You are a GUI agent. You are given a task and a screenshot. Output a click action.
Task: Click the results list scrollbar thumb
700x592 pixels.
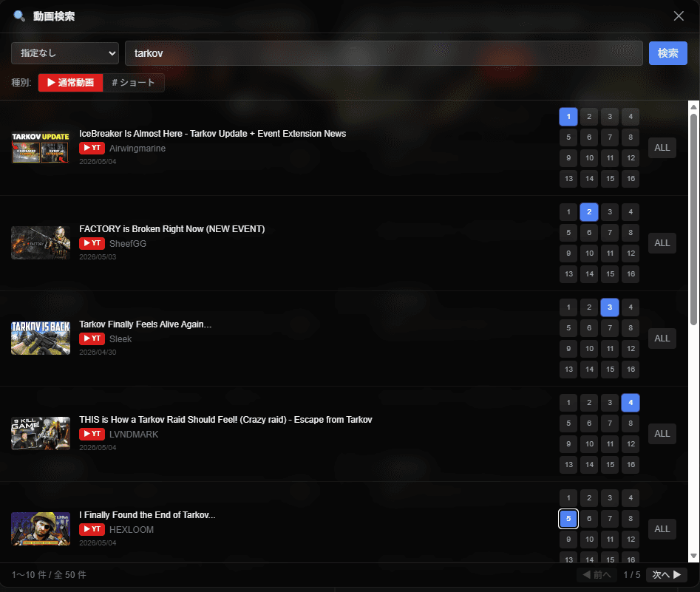click(x=693, y=220)
